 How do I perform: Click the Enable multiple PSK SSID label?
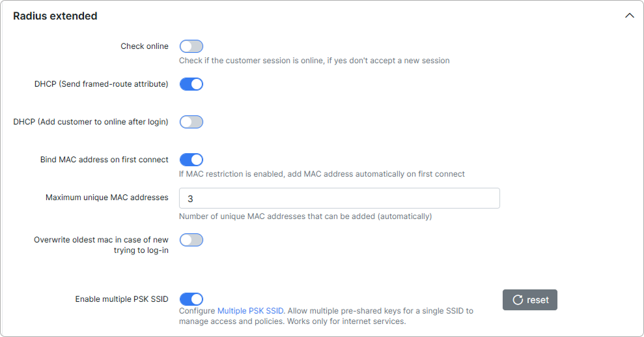[122, 299]
